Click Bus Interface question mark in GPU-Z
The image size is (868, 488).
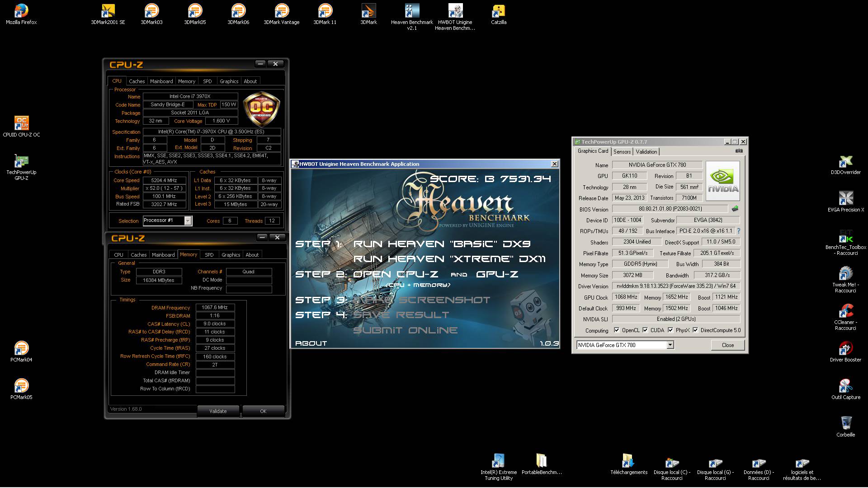pyautogui.click(x=739, y=231)
